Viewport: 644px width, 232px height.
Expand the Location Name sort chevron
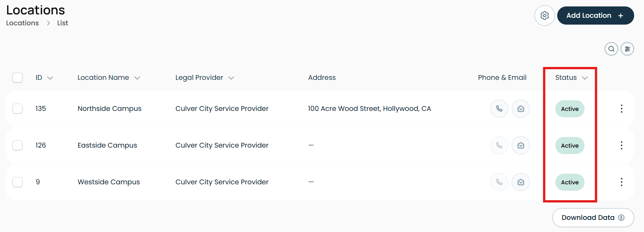point(137,78)
